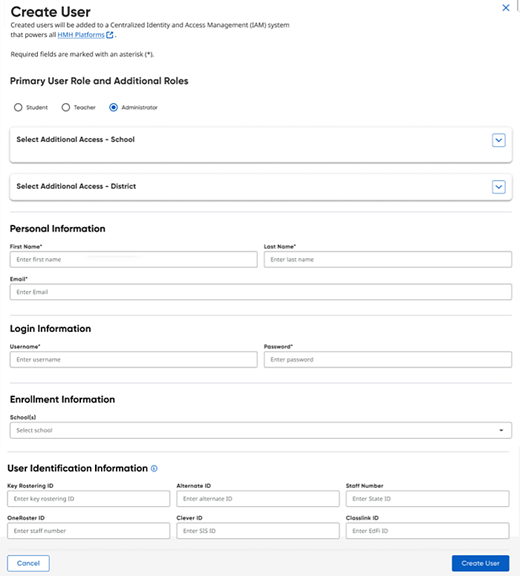Open the HMH Platforms link
520x576 pixels.
(x=81, y=35)
